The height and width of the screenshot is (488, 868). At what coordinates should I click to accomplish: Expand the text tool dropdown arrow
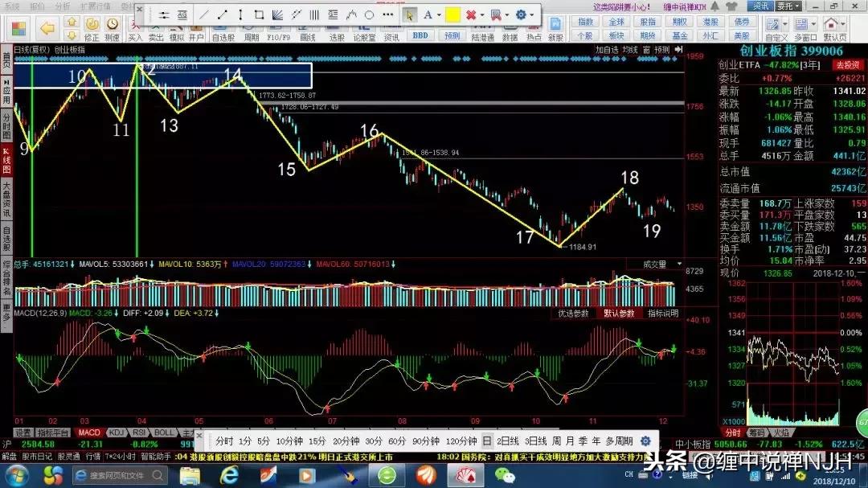[439, 15]
